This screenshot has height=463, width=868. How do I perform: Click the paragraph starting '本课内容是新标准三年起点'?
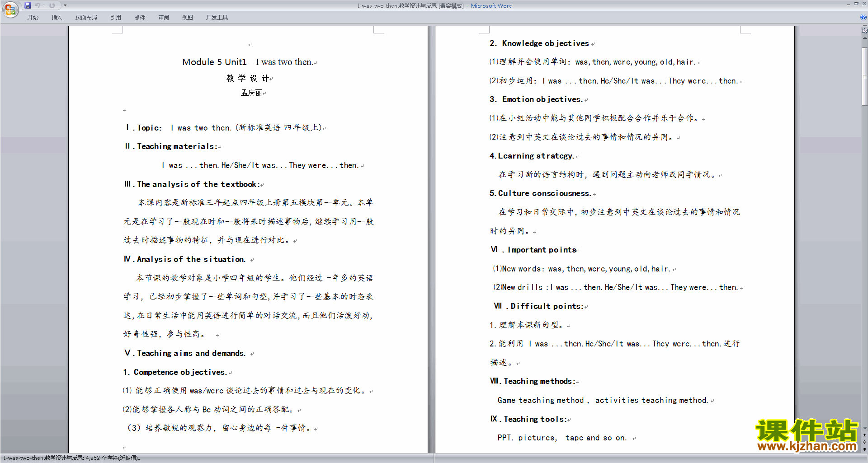pos(249,221)
